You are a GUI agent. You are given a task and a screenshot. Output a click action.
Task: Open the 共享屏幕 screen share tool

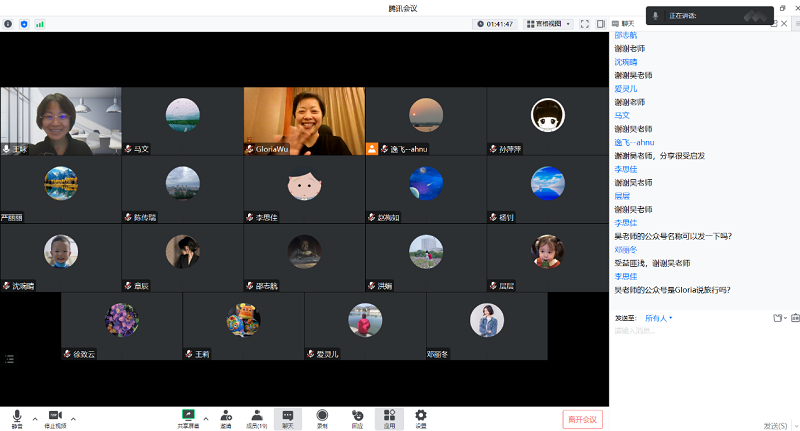click(x=188, y=417)
